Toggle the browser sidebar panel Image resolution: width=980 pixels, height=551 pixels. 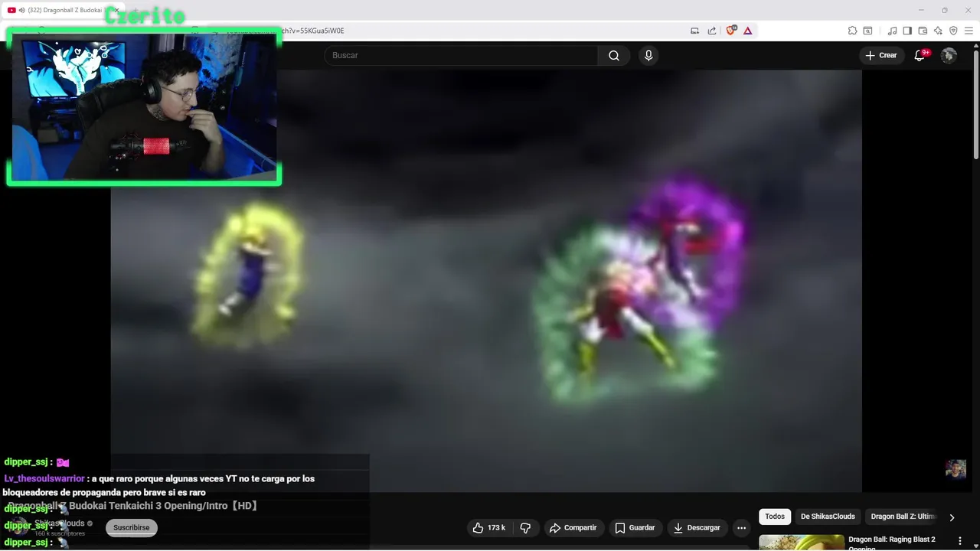(907, 31)
